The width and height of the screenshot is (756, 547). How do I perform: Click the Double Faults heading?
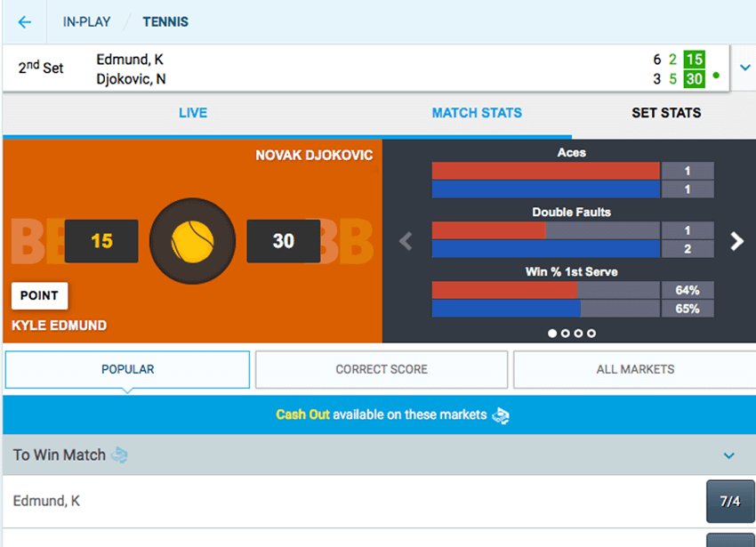[572, 213]
